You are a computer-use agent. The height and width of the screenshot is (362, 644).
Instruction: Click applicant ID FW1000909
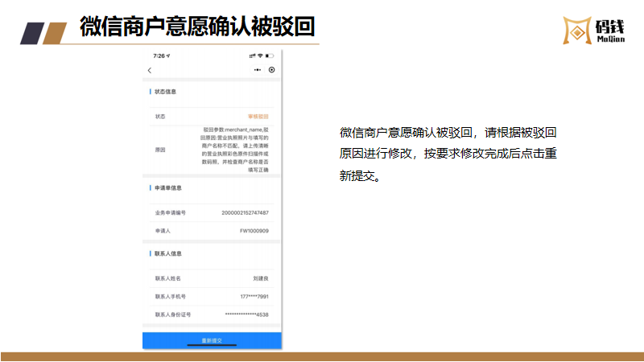254,231
